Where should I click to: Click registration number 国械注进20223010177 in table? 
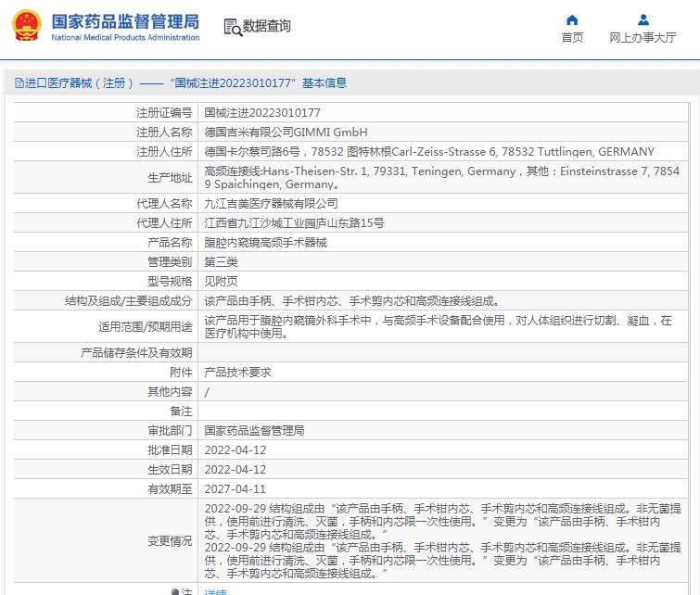point(262,112)
